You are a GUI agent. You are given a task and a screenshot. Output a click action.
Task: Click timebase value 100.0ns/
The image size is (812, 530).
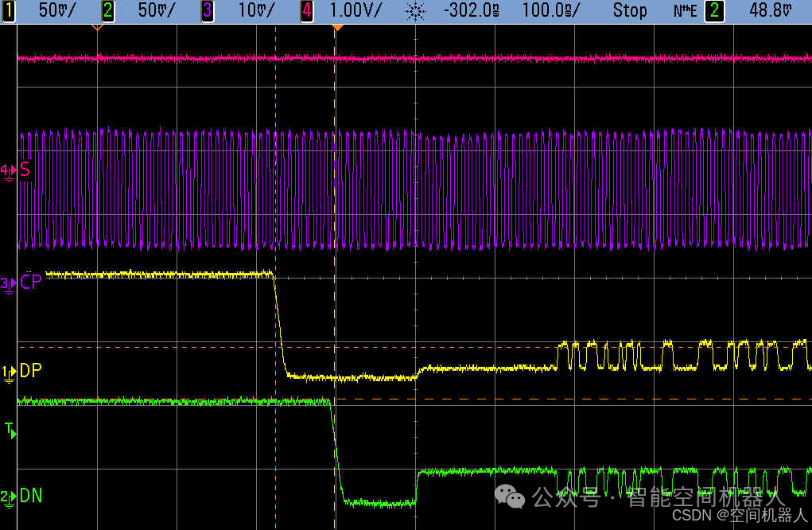coord(551,10)
